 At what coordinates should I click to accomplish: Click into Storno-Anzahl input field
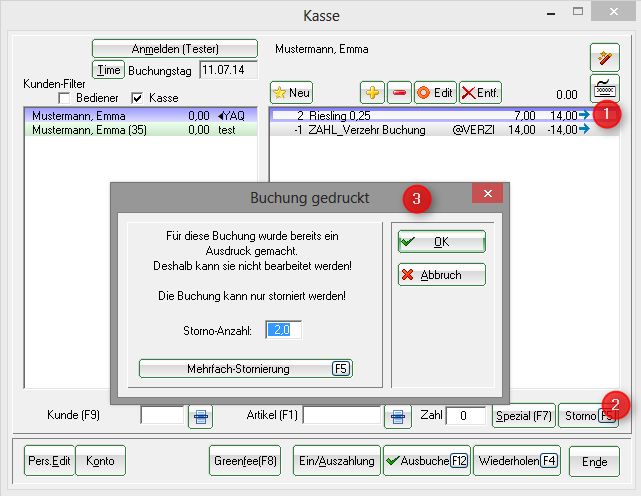coord(283,329)
